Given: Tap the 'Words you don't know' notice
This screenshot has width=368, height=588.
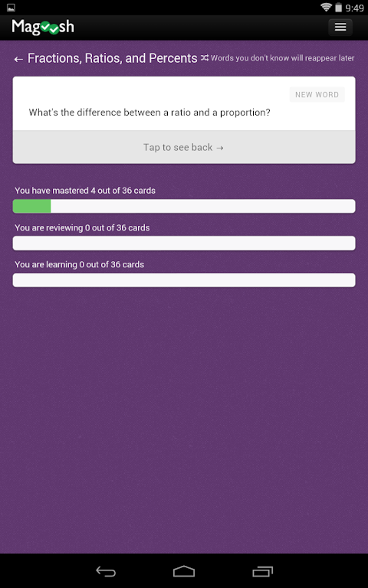Looking at the screenshot, I should (x=282, y=58).
